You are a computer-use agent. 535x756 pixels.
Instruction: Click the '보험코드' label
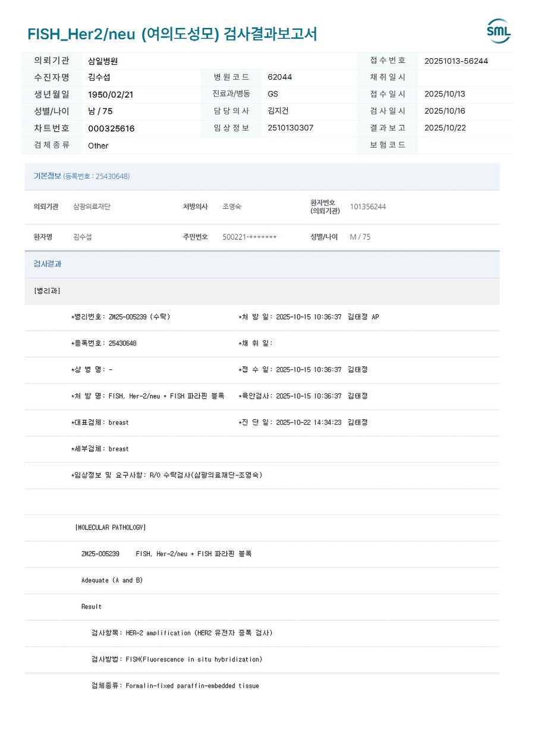388,145
